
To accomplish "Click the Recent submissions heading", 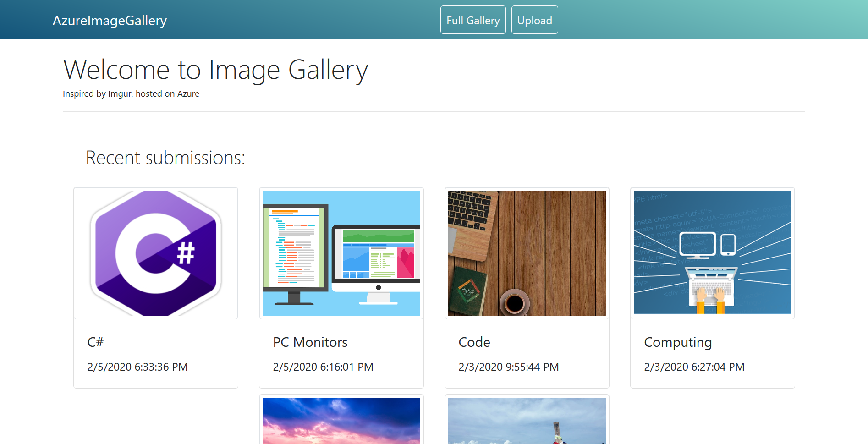I will click(165, 158).
